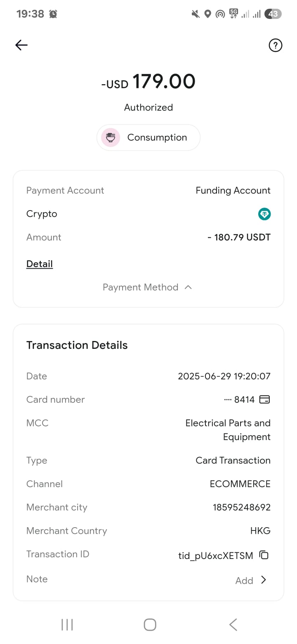Tap the -USD 179.00 amount heading

point(148,82)
